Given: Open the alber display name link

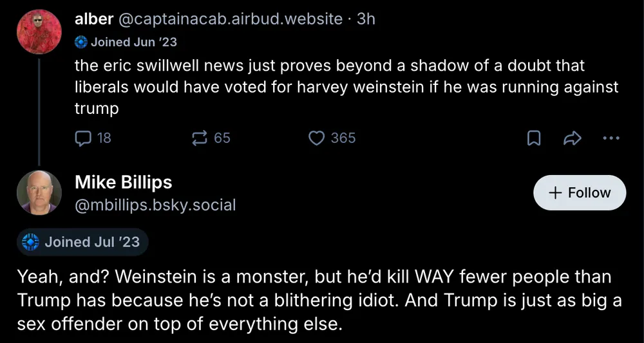Looking at the screenshot, I should (94, 19).
